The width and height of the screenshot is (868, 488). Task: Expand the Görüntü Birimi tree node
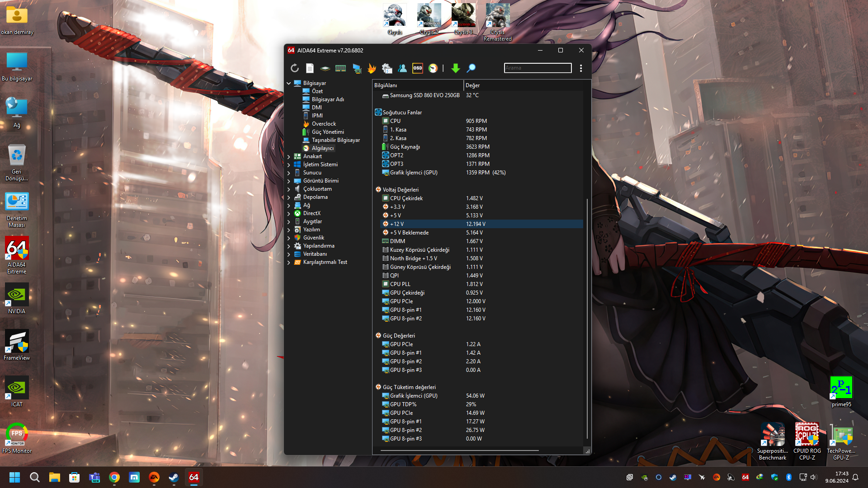(289, 181)
